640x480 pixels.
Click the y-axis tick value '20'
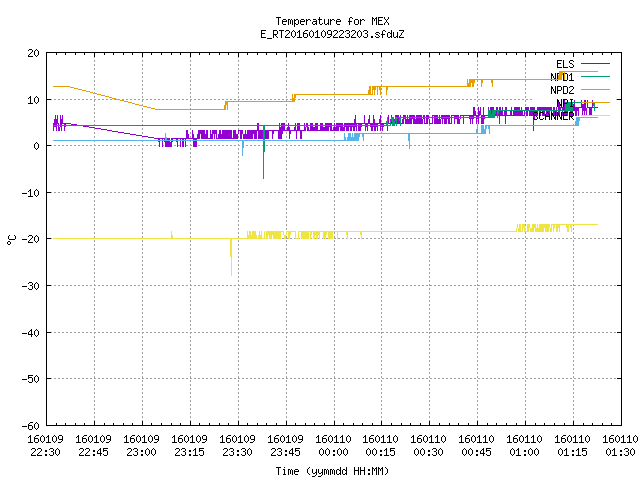coord(33,53)
